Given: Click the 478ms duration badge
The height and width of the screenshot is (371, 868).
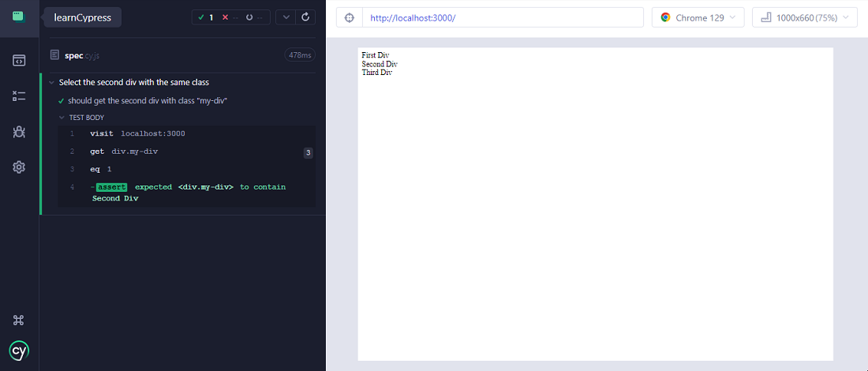Looking at the screenshot, I should click(x=300, y=54).
